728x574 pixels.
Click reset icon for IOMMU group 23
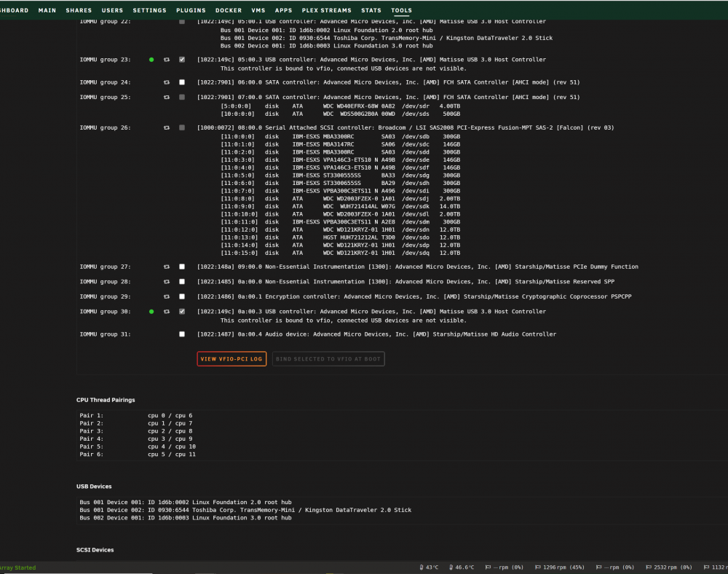tap(167, 60)
